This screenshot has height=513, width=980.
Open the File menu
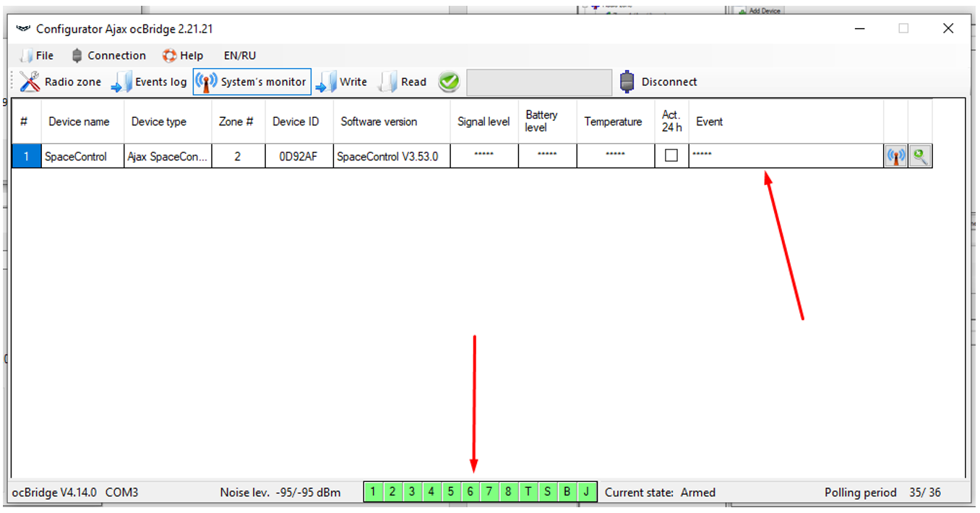38,56
